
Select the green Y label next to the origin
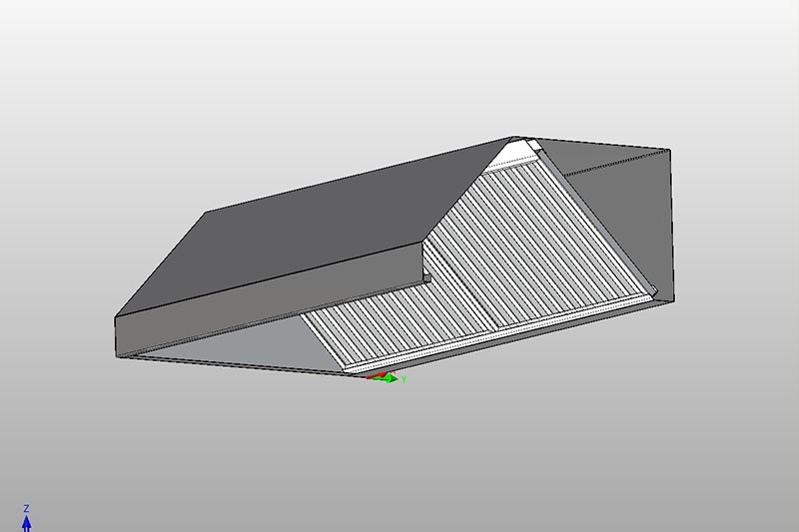tap(403, 379)
